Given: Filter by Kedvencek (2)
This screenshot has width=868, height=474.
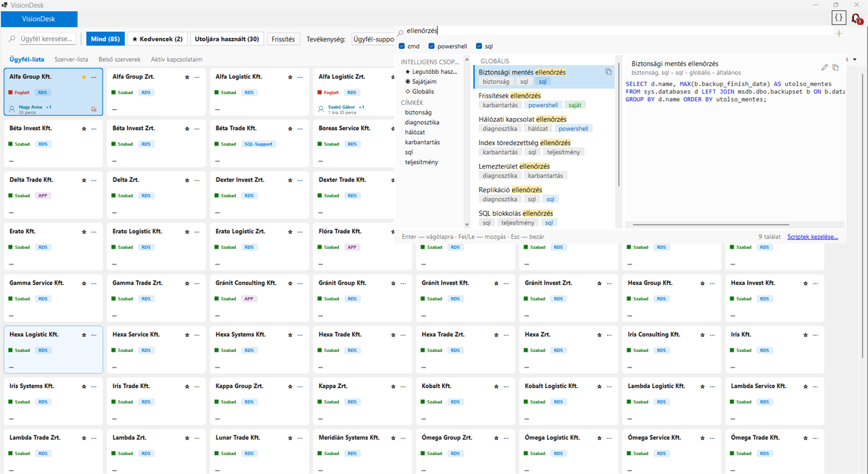Looking at the screenshot, I should point(157,39).
